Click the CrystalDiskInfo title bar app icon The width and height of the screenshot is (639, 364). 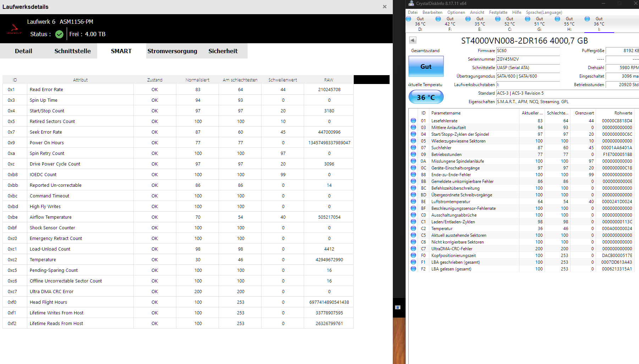coord(411,4)
